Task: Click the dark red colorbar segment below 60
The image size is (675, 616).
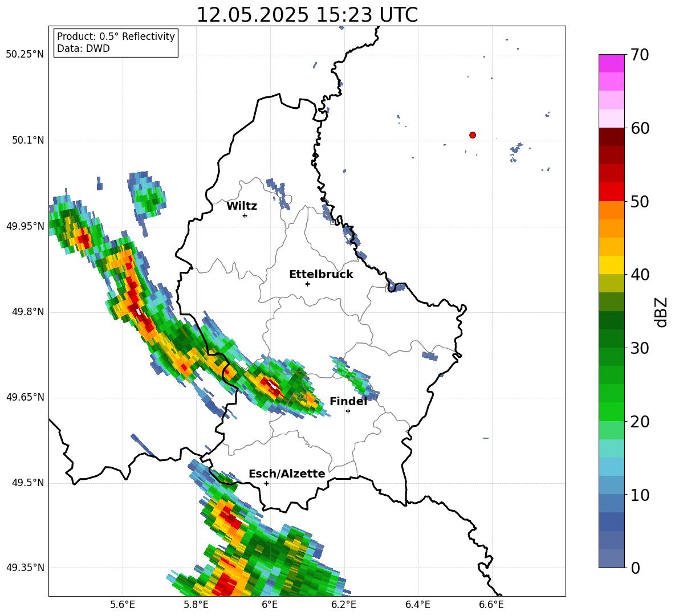Action: [611, 137]
